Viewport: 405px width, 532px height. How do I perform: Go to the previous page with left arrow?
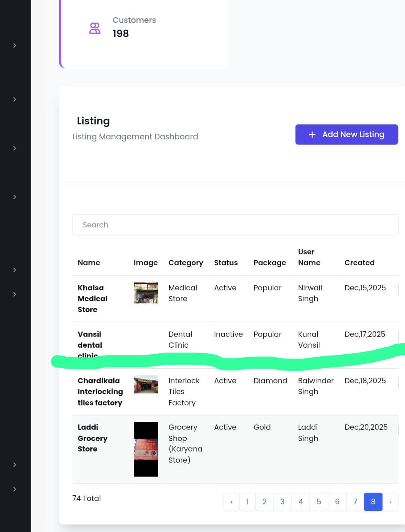[231, 502]
